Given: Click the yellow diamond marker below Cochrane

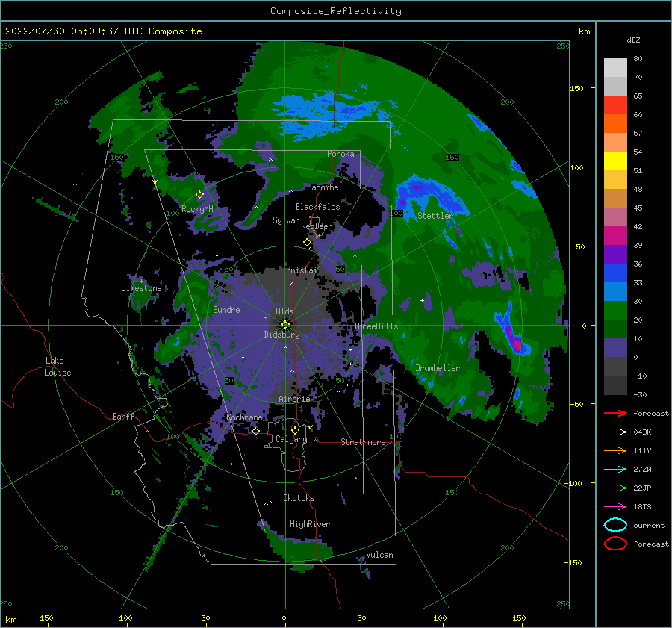Looking at the screenshot, I should (255, 431).
